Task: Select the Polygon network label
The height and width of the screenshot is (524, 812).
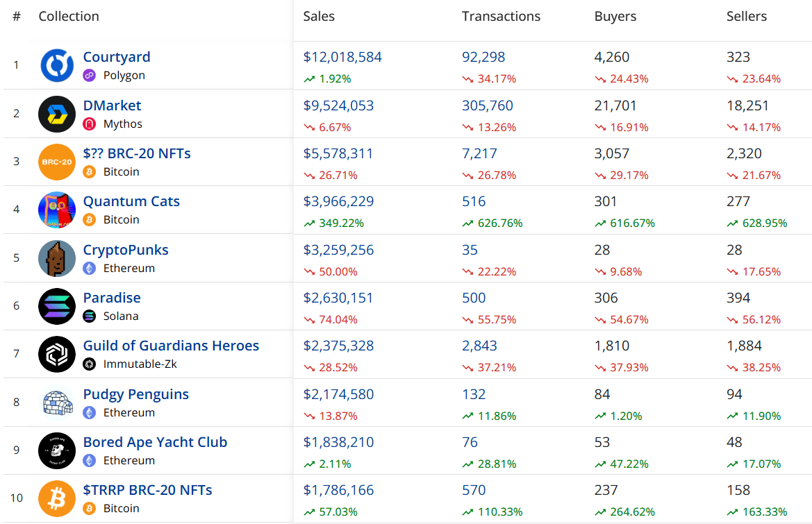Action: (124, 76)
